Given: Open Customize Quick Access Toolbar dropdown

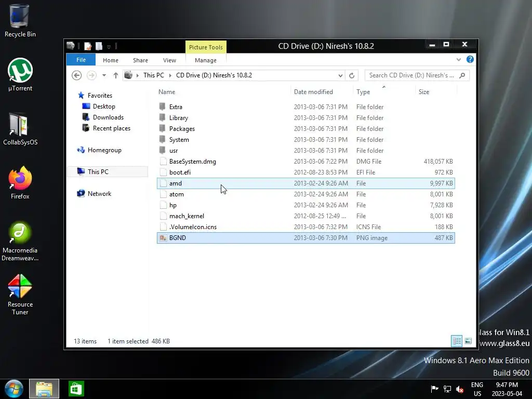Looking at the screenshot, I should [x=109, y=46].
